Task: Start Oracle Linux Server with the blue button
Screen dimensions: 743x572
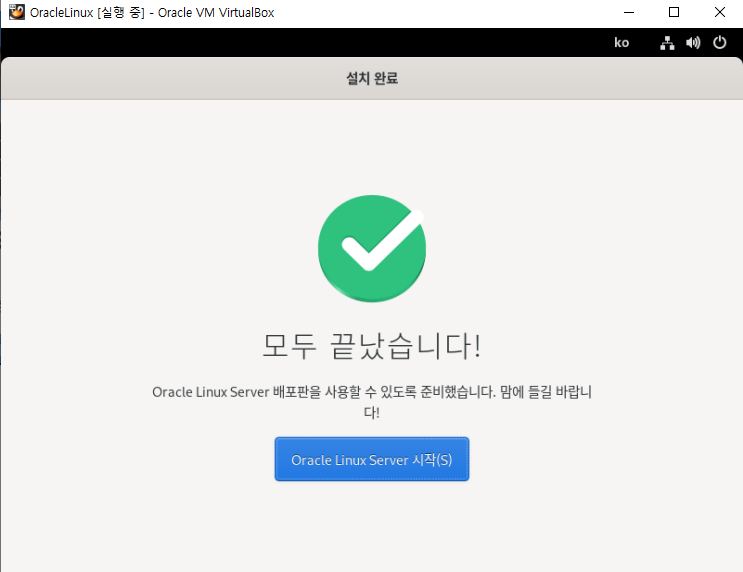Action: click(372, 459)
